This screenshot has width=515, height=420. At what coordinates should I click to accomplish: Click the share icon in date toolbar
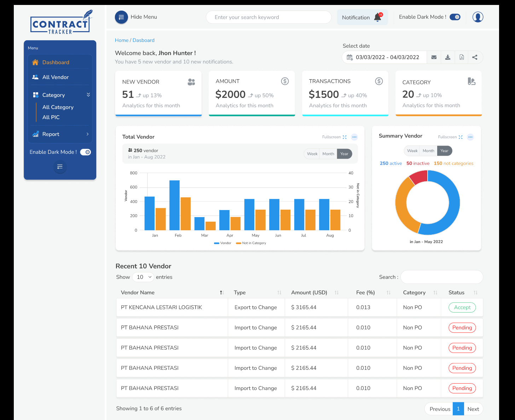pyautogui.click(x=475, y=57)
